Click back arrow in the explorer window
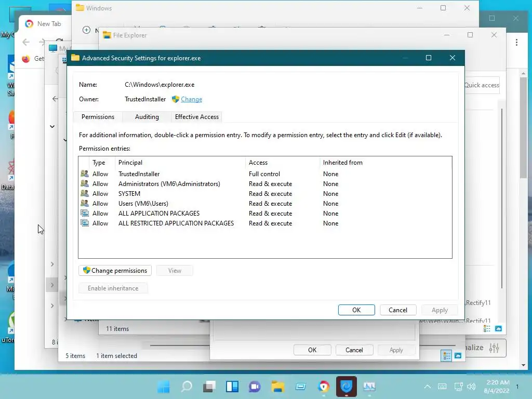This screenshot has width=532, height=399. click(55, 99)
